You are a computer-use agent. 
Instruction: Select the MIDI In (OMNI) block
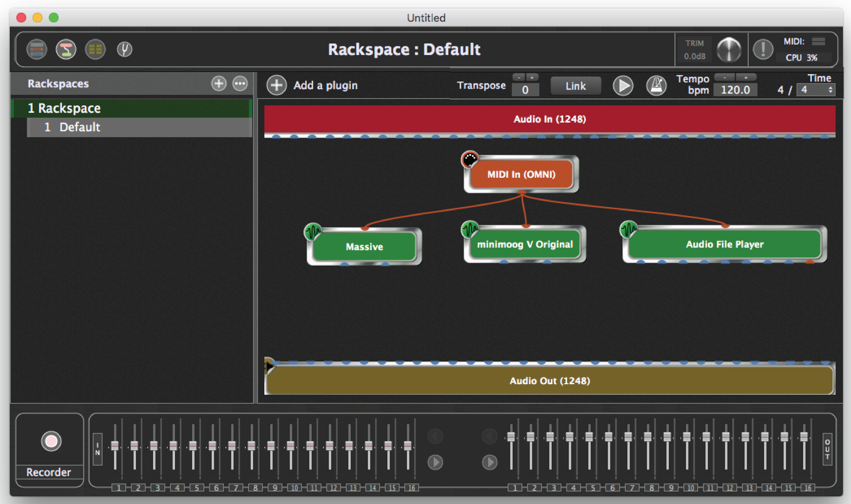521,174
